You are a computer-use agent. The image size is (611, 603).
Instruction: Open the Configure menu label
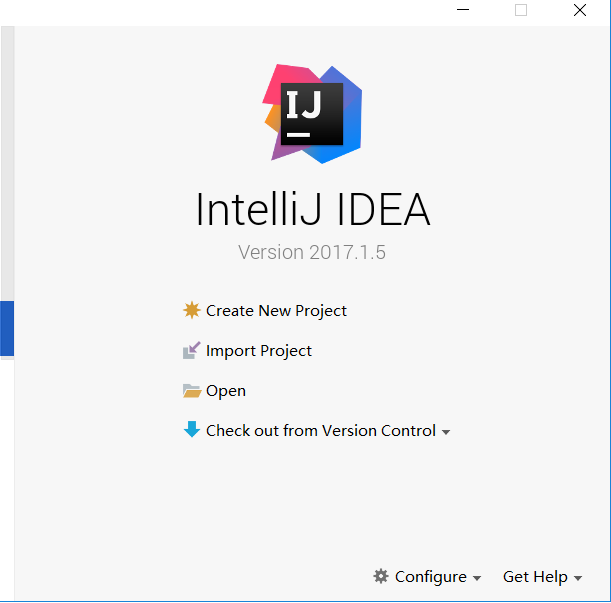431,577
